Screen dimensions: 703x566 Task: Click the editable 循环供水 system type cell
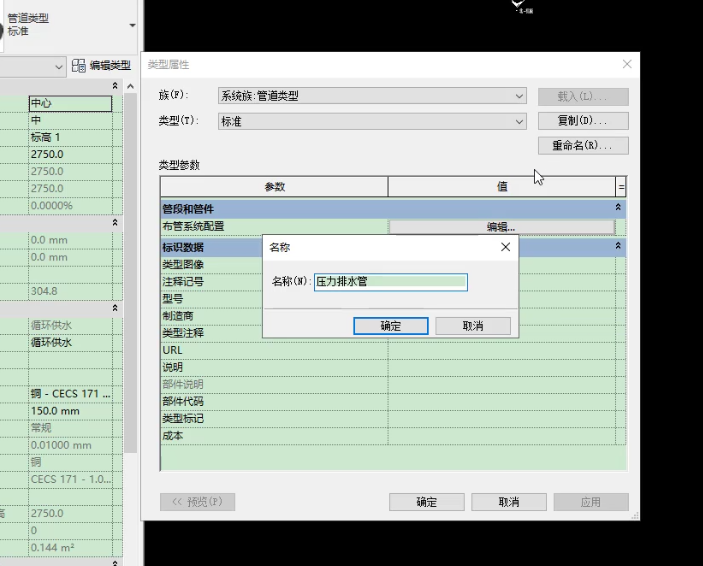(x=70, y=343)
